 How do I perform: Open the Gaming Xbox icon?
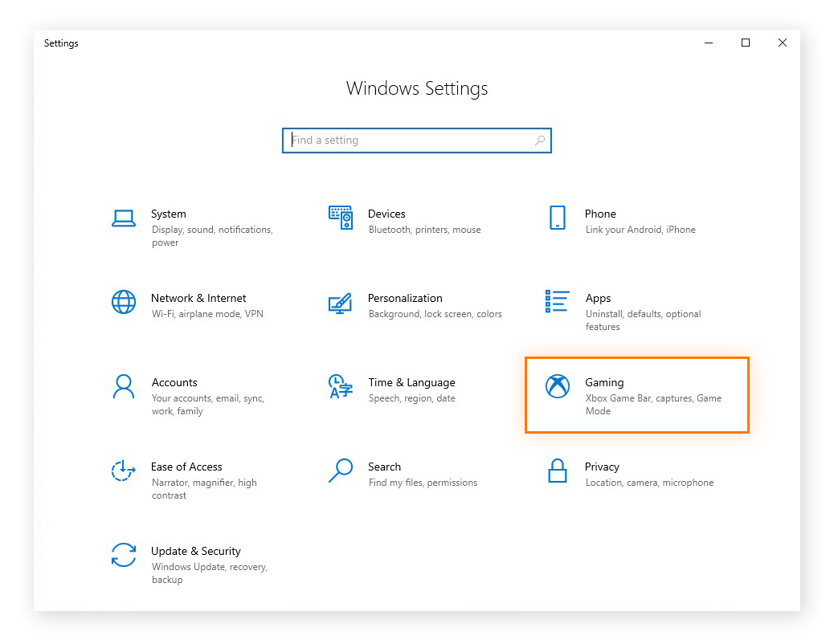tap(558, 386)
